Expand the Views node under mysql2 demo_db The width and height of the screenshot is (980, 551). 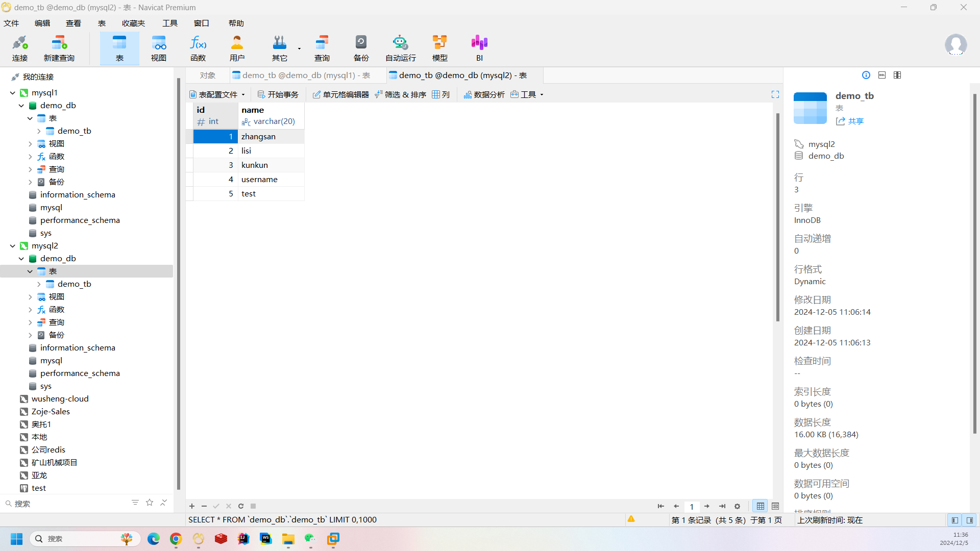30,297
